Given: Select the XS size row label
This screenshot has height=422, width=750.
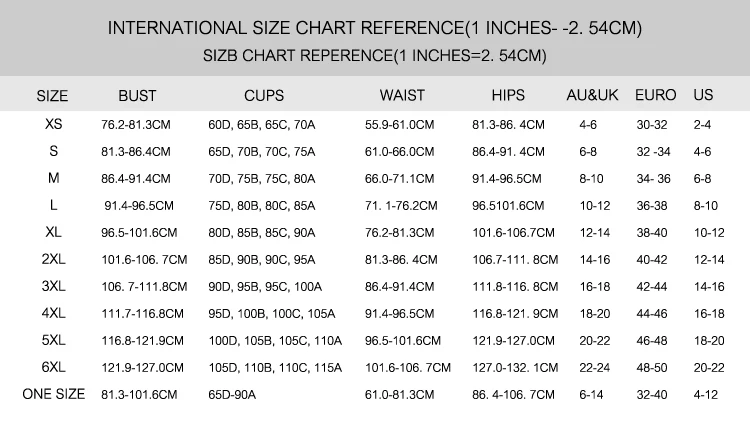Looking at the screenshot, I should (x=54, y=124).
